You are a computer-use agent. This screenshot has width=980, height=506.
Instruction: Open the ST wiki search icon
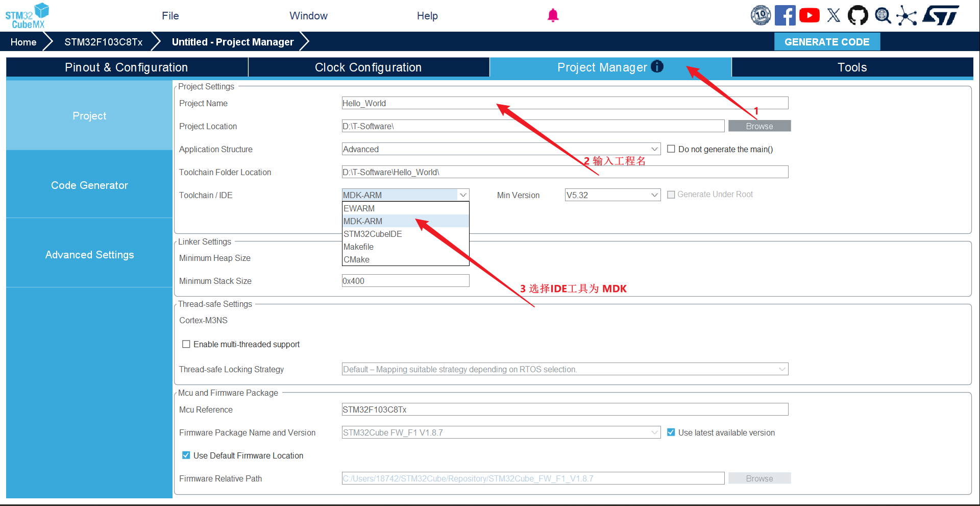(883, 15)
